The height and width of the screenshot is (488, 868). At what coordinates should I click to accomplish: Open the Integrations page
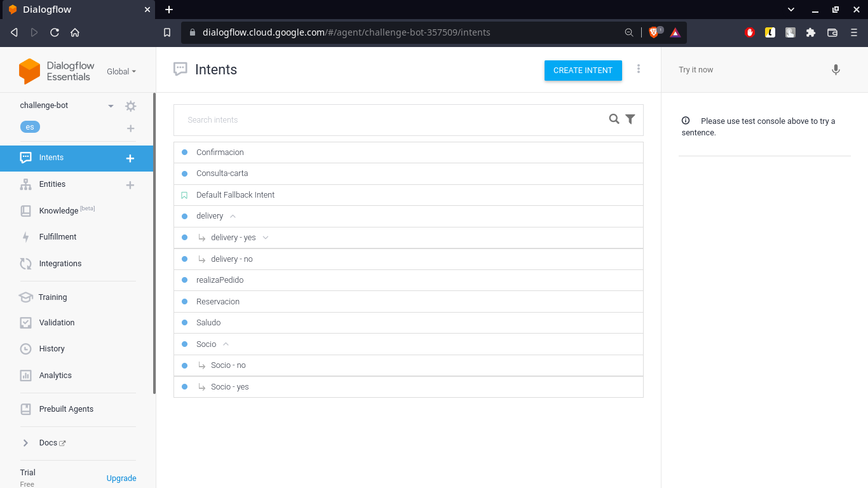(x=25, y=263)
